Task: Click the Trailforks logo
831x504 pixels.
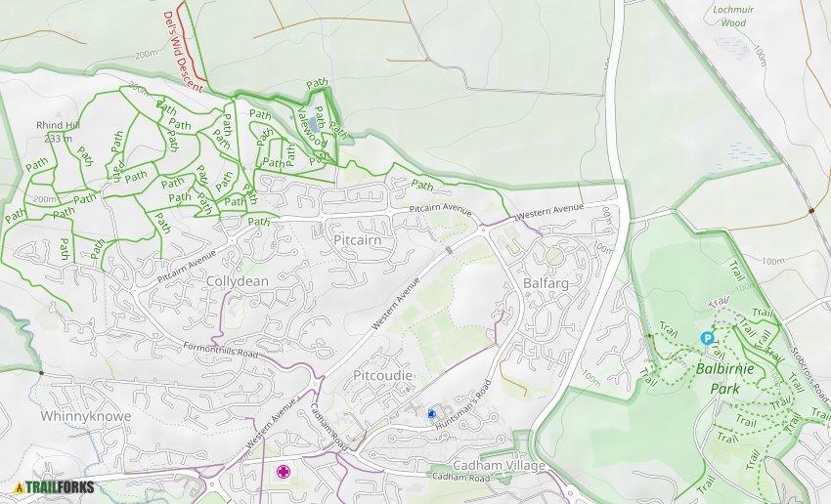Action: [x=54, y=487]
